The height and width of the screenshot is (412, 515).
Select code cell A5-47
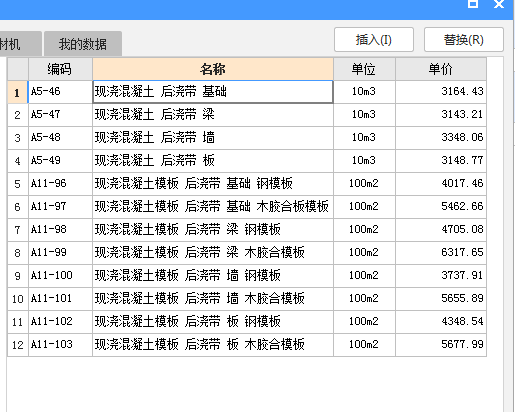pyautogui.click(x=60, y=115)
